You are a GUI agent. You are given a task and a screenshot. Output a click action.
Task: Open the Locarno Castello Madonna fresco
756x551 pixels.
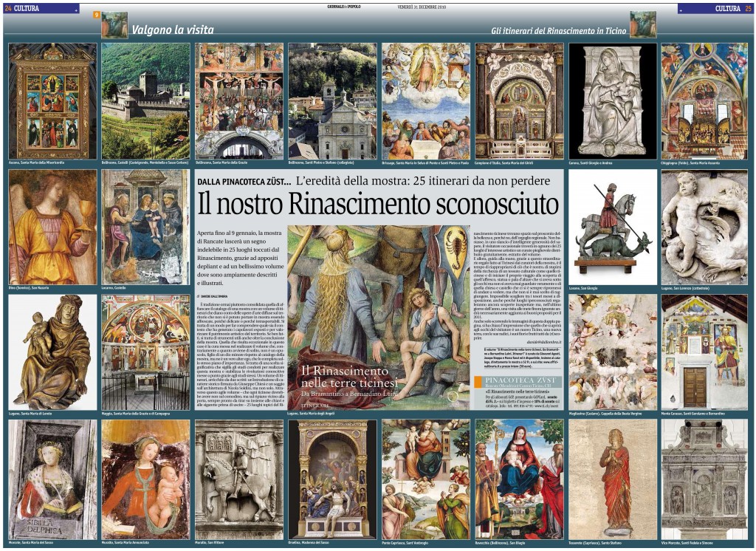[x=145, y=227]
